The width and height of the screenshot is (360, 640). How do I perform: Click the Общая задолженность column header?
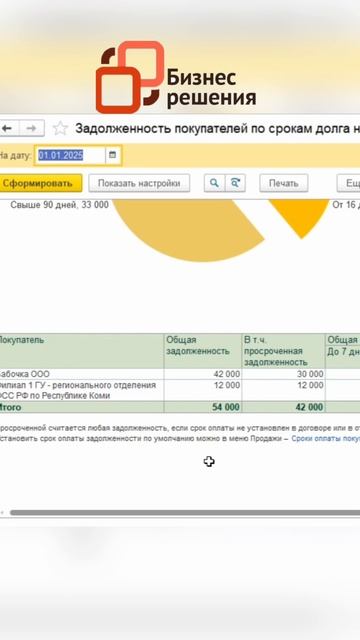(x=203, y=351)
